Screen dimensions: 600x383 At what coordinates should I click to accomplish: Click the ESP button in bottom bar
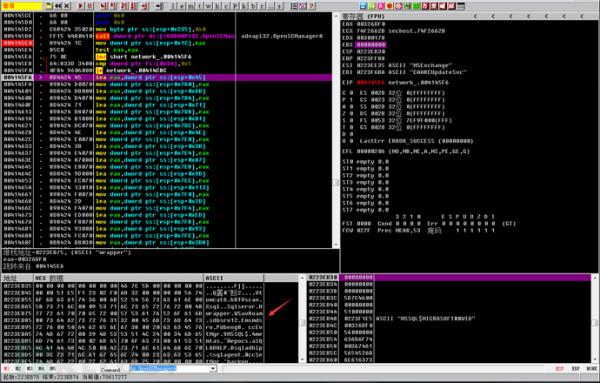(x=559, y=368)
